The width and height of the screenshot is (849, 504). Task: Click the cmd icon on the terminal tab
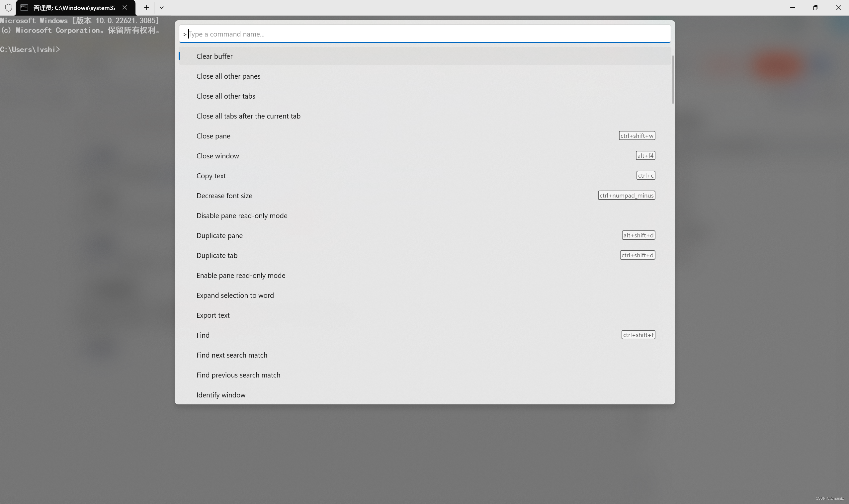[24, 8]
